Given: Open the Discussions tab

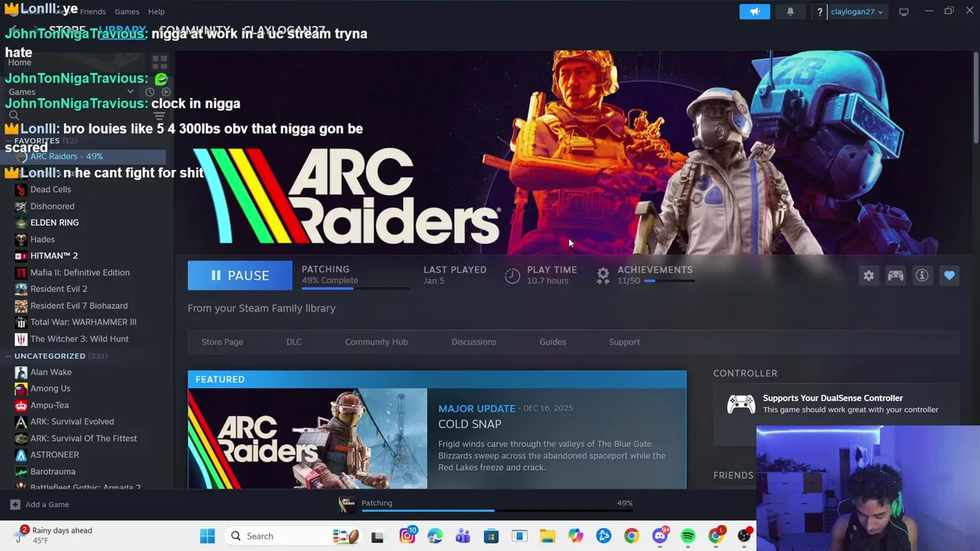Looking at the screenshot, I should click(x=474, y=342).
